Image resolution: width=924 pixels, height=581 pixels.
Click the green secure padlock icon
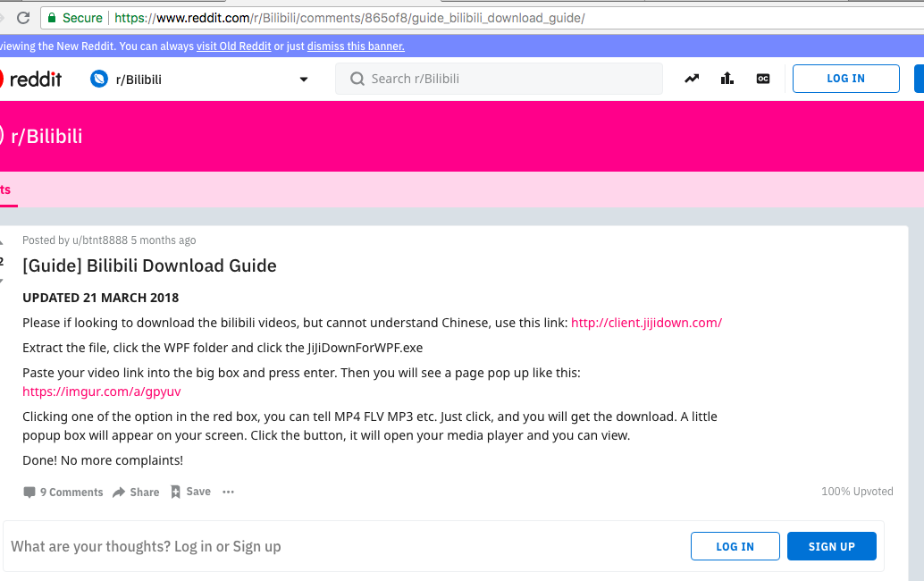click(x=51, y=18)
